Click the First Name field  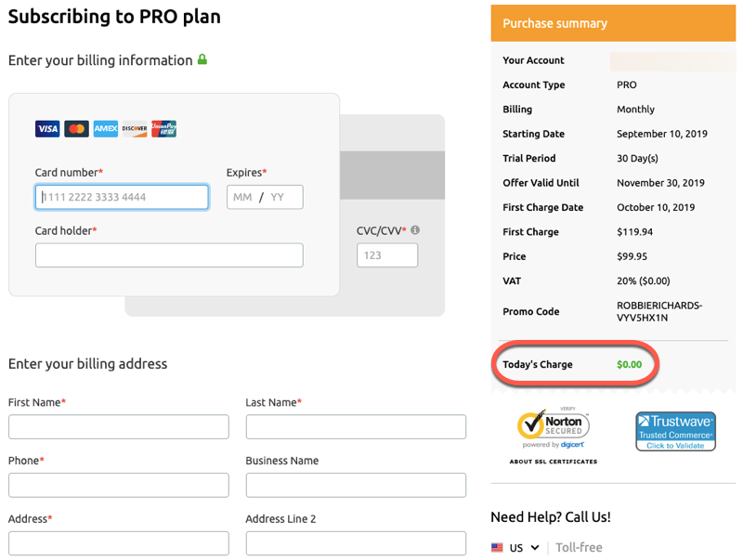(119, 427)
